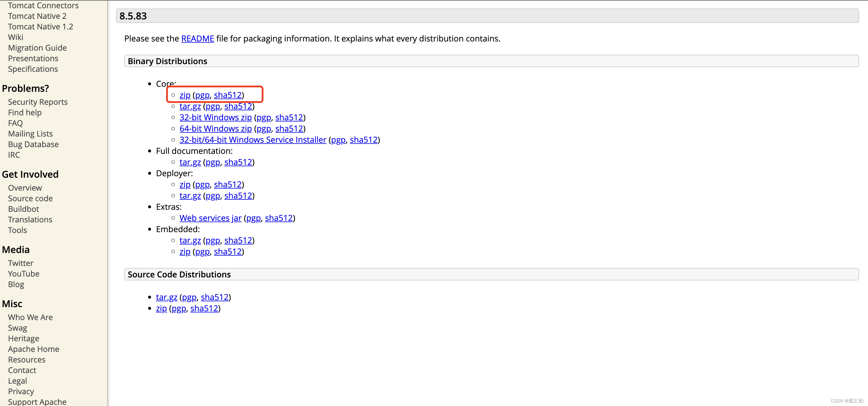Go to Migration Guide in the sidebar
868x406 pixels.
(37, 48)
